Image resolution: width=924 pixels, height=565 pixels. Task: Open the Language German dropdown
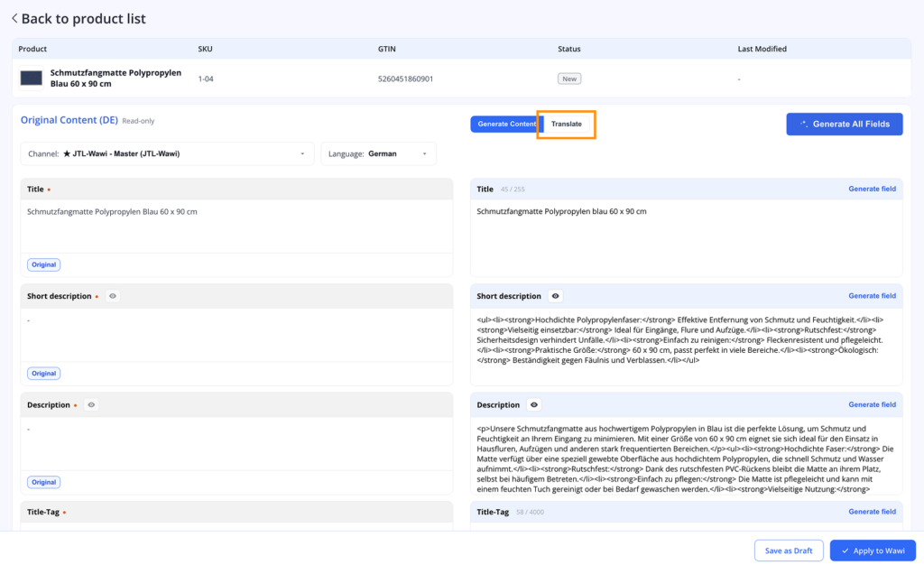point(378,153)
